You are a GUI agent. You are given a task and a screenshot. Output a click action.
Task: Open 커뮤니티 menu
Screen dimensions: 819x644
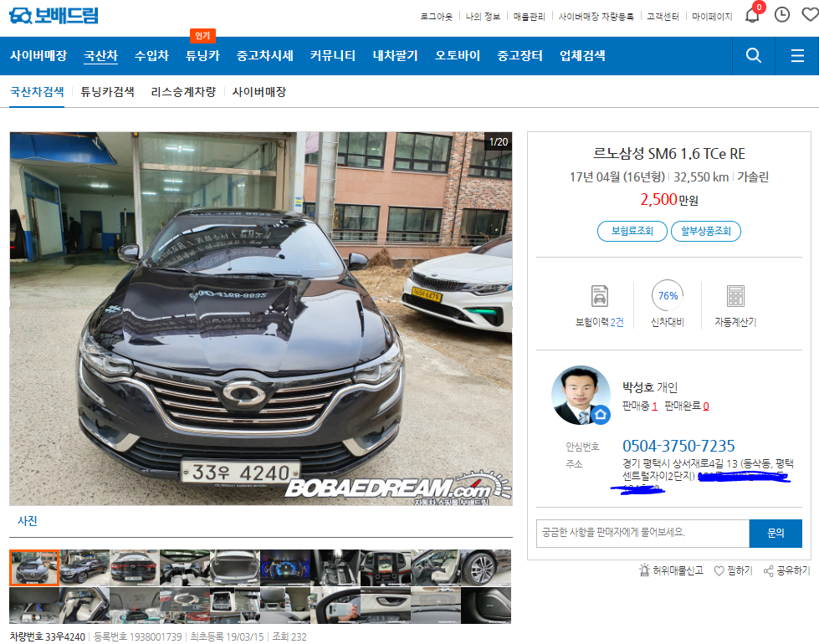[x=333, y=55]
